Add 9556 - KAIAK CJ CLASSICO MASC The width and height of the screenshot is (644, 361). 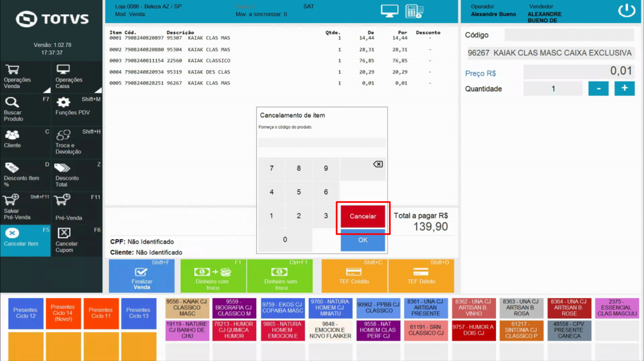click(x=187, y=308)
